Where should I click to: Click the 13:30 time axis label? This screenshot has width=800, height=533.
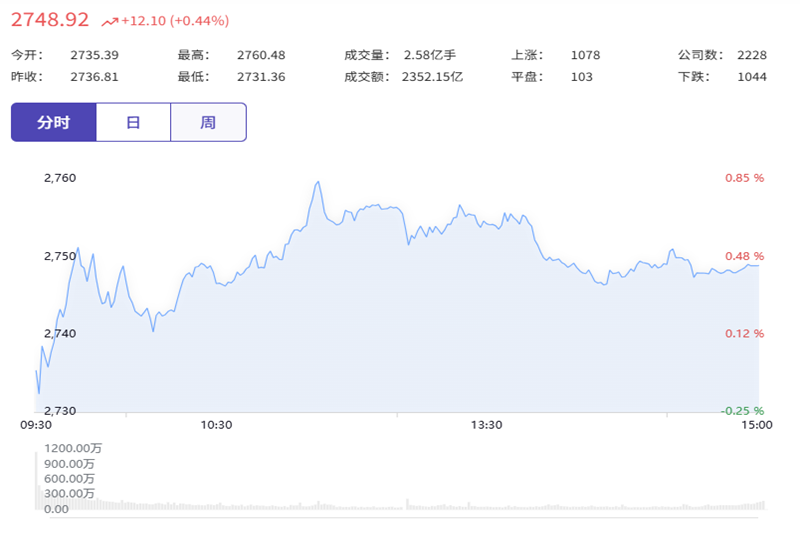(x=486, y=425)
